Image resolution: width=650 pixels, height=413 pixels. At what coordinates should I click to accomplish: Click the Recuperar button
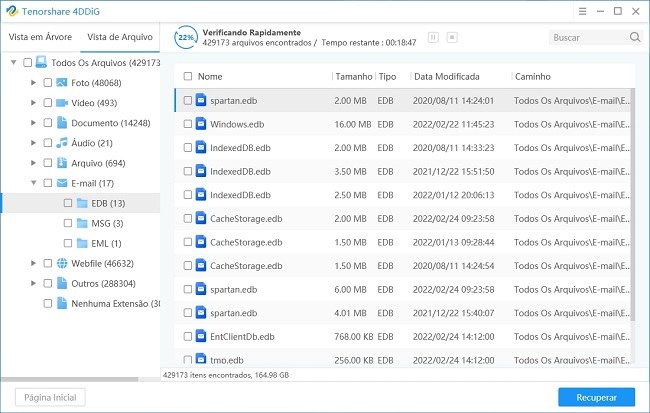[x=596, y=397]
